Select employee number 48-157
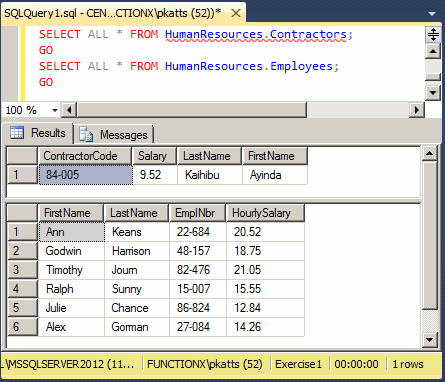 coord(198,251)
